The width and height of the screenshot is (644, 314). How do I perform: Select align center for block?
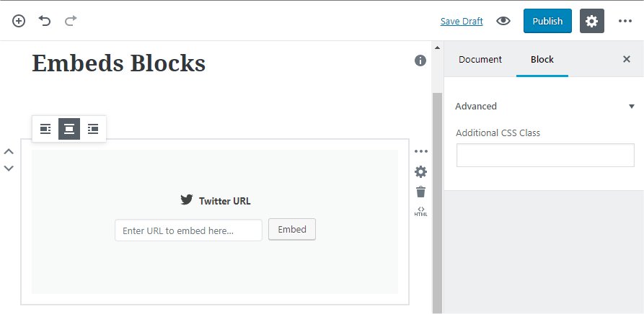tap(69, 129)
